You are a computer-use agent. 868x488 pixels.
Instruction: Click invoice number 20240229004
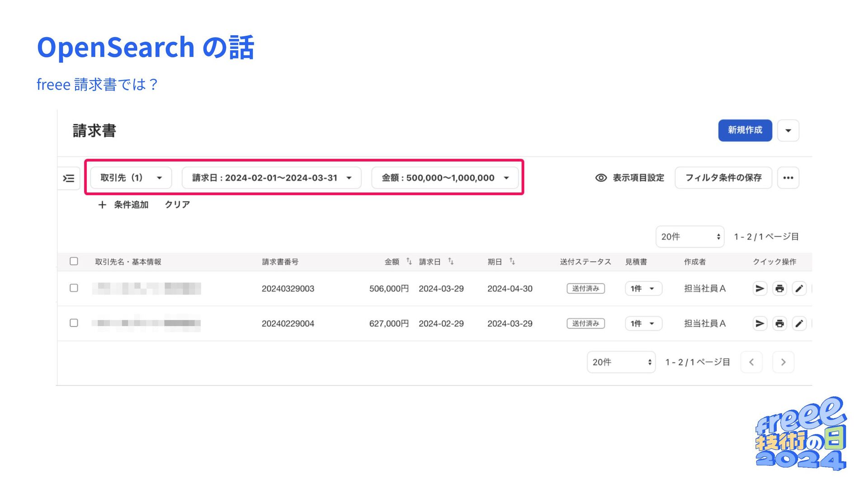pos(288,324)
